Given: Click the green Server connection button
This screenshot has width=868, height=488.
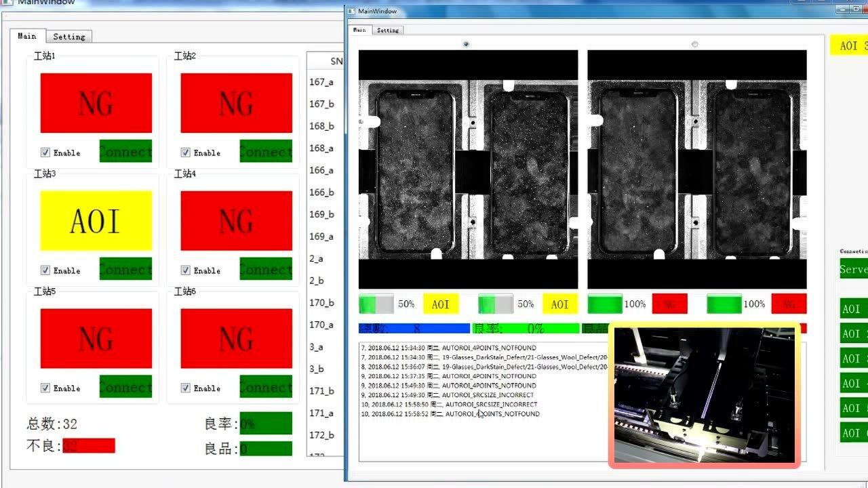Looking at the screenshot, I should tap(853, 269).
